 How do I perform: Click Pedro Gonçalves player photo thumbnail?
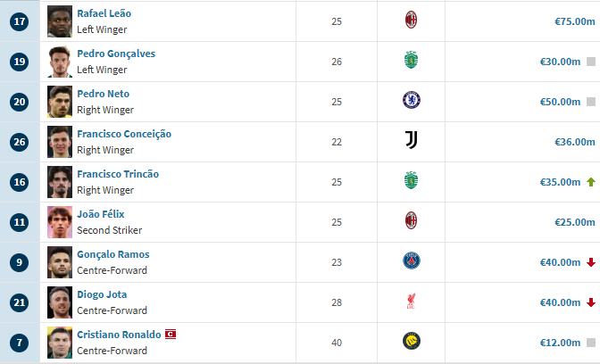(x=60, y=62)
